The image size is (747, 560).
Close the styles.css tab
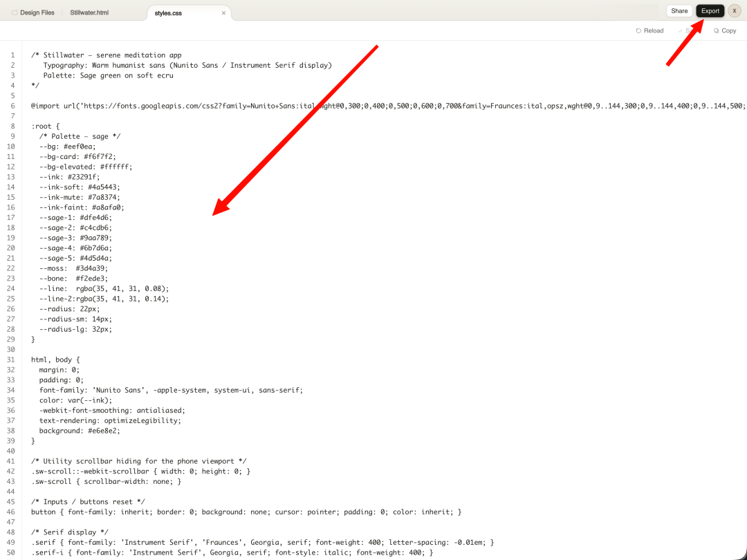pos(223,12)
